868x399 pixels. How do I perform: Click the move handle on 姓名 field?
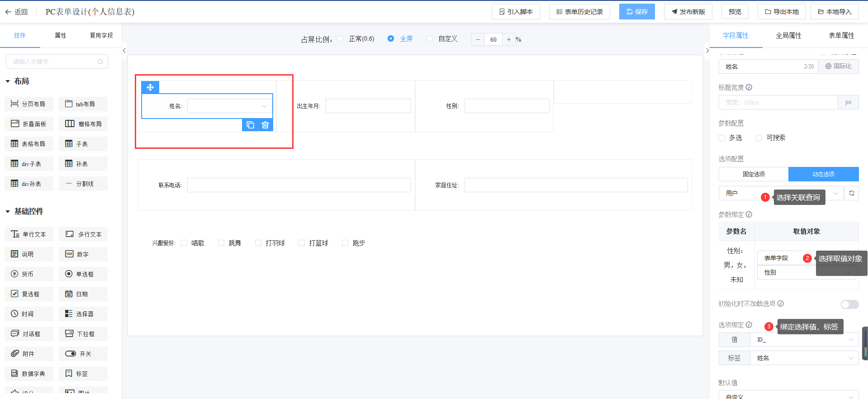(x=150, y=87)
